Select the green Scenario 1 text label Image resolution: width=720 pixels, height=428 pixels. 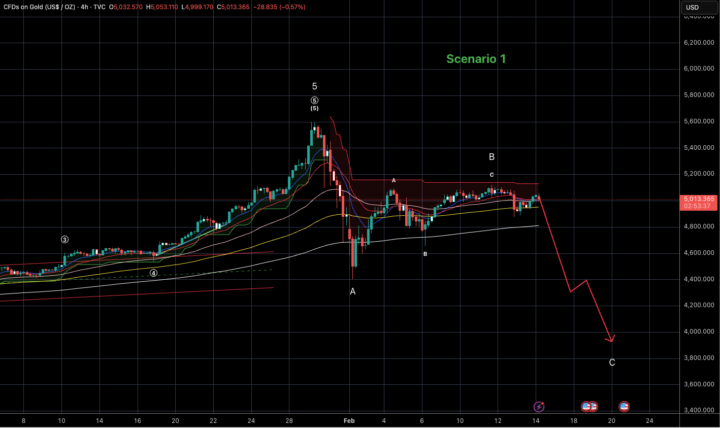point(476,59)
